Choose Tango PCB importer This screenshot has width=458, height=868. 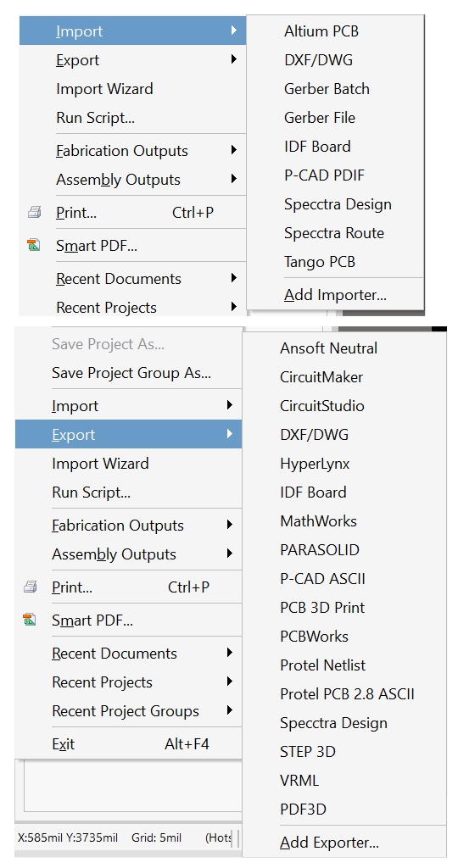coord(320,262)
